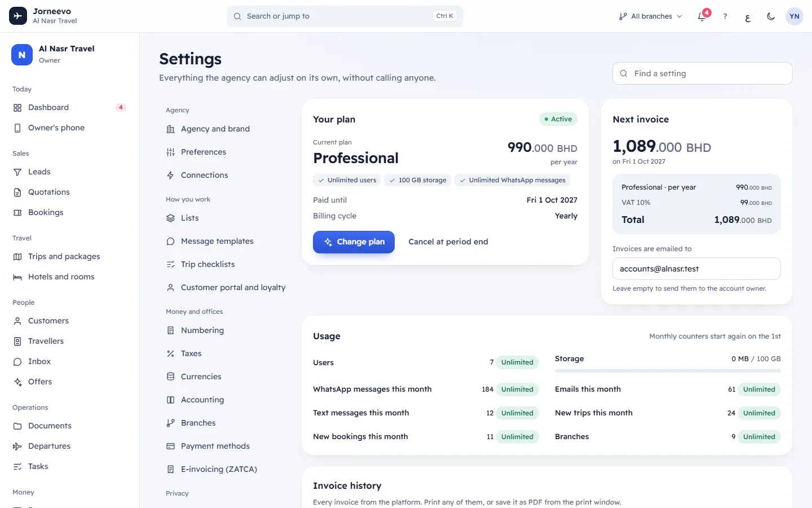The width and height of the screenshot is (812, 508).
Task: Open Connections settings section
Action: (x=226, y=175)
